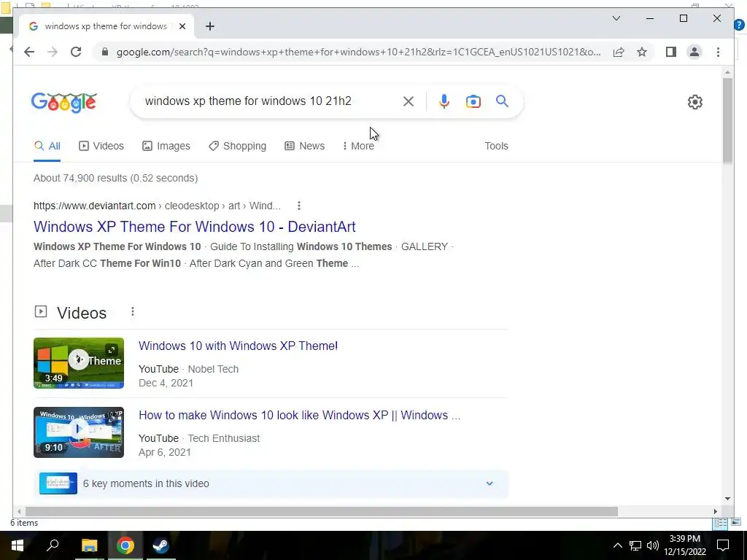
Task: Click the Google holiday logo
Action: [x=64, y=102]
